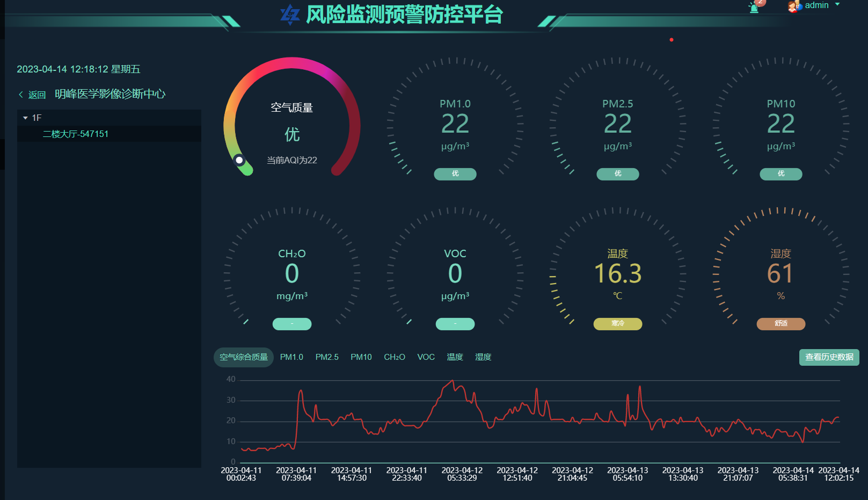868x500 pixels.
Task: Click the PM10 '优' status badge
Action: [x=781, y=174]
